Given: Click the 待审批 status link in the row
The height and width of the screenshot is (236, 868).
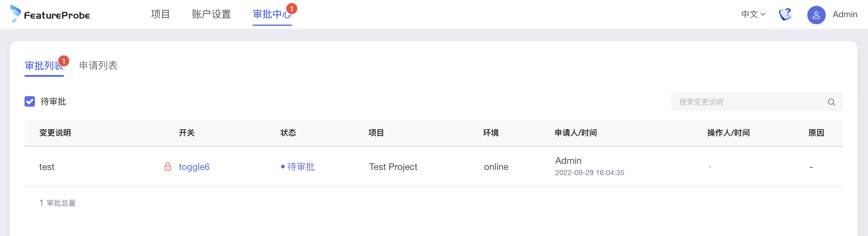Looking at the screenshot, I should (x=301, y=167).
